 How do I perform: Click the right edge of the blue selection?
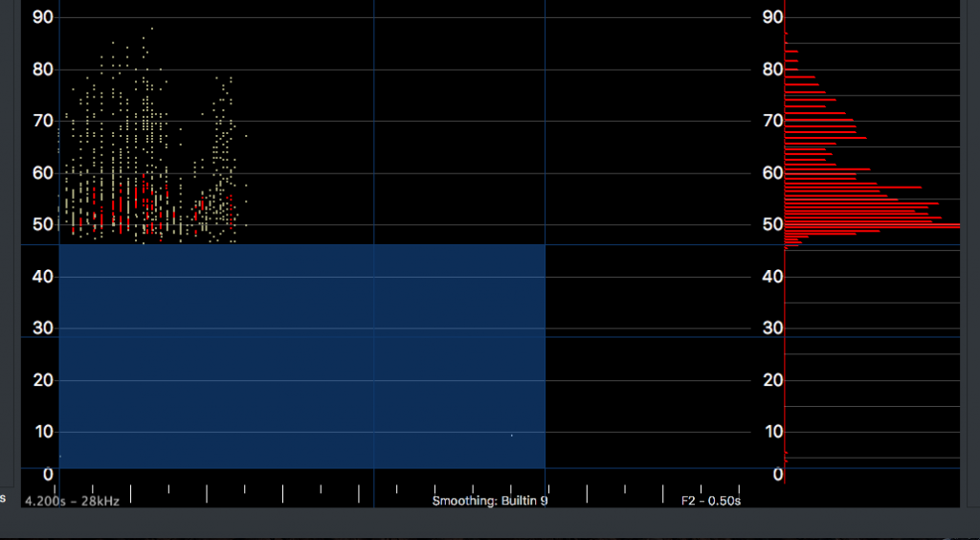pos(545,356)
